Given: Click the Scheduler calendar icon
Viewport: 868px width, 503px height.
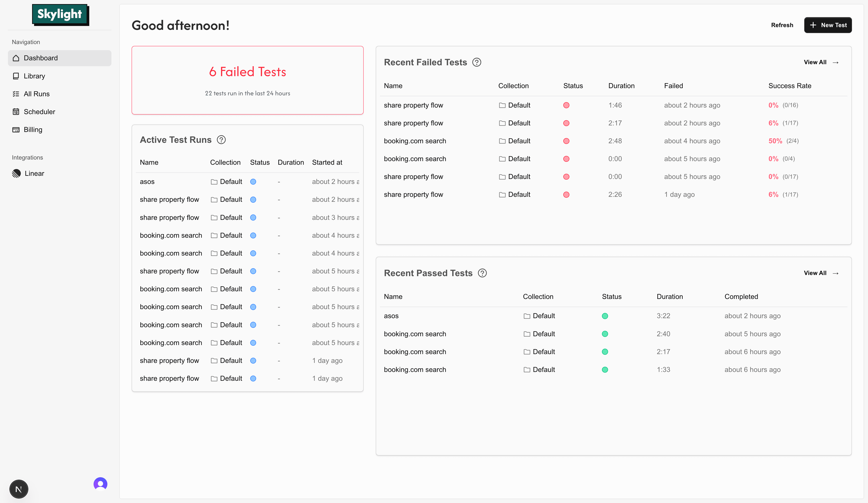Looking at the screenshot, I should pyautogui.click(x=16, y=112).
